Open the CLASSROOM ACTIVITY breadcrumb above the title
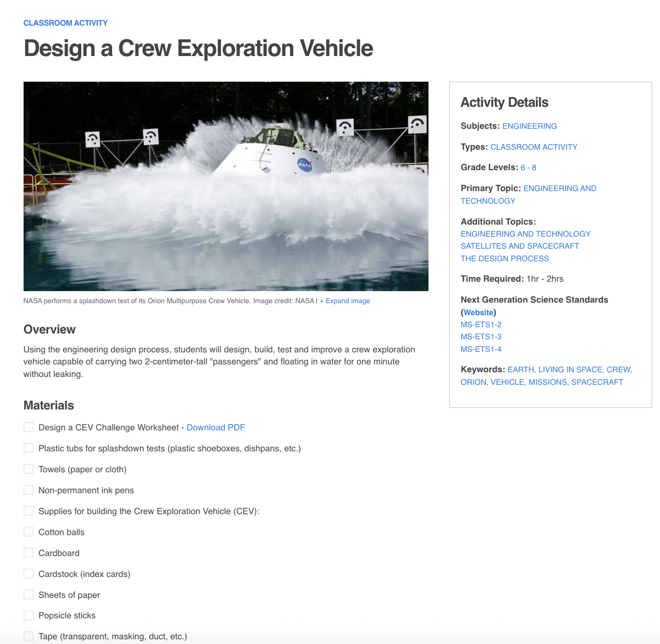Screen dimensions: 660x644 (65, 23)
